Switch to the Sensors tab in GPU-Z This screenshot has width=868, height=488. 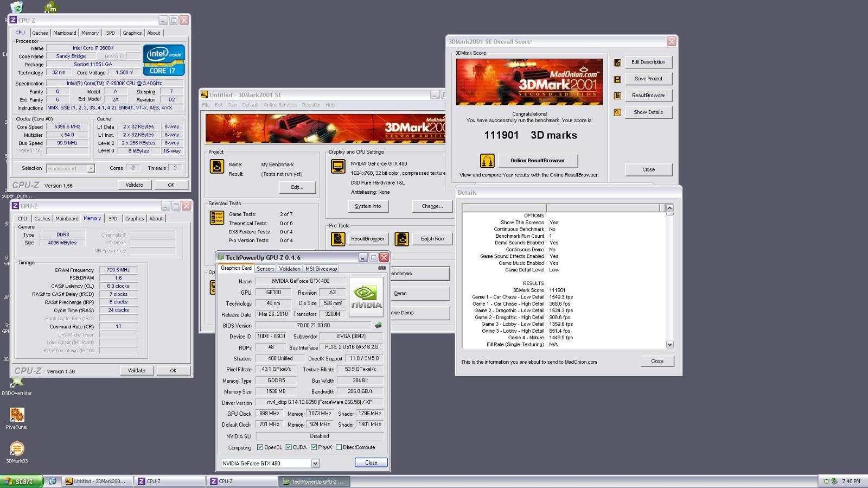point(265,269)
